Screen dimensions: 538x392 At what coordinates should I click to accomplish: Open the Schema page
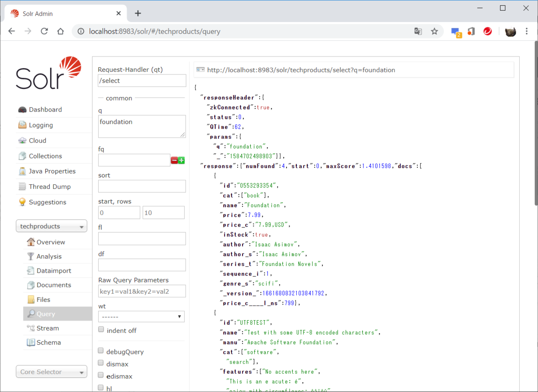coord(48,342)
